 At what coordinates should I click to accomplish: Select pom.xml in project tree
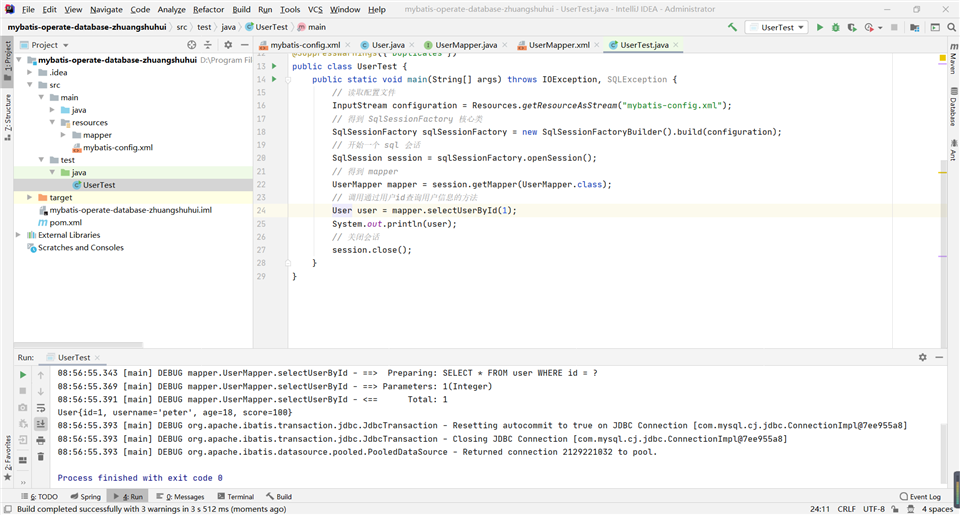point(65,222)
